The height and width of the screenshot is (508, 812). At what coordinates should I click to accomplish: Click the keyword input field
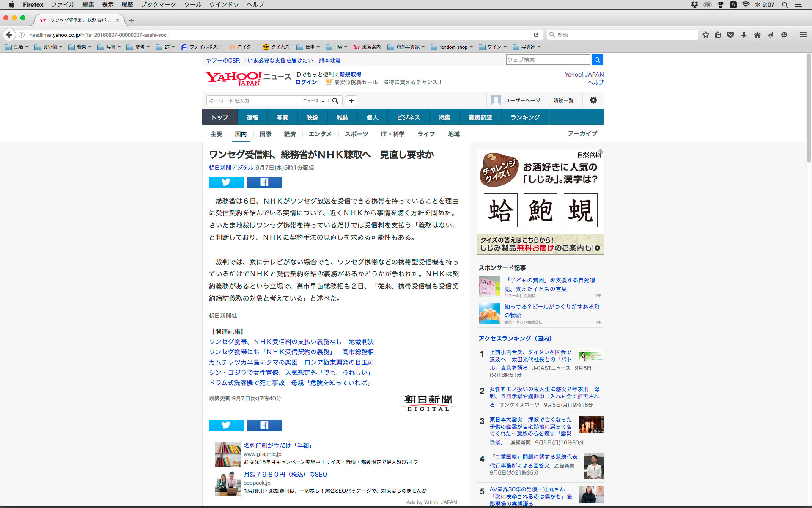pyautogui.click(x=254, y=101)
